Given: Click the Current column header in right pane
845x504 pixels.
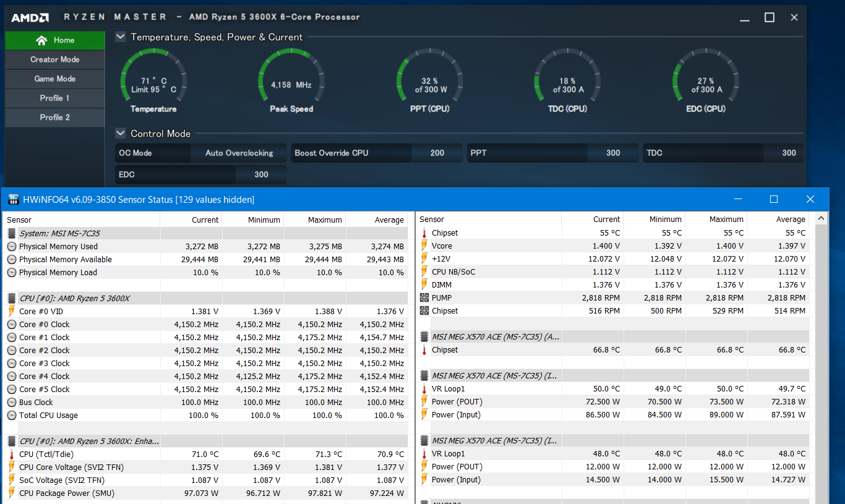Looking at the screenshot, I should (x=592, y=219).
